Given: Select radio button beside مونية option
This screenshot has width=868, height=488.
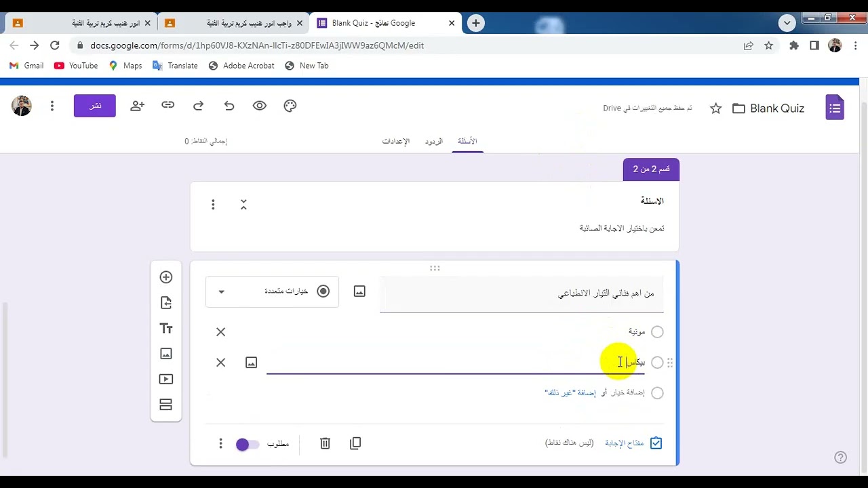Looking at the screenshot, I should (657, 332).
